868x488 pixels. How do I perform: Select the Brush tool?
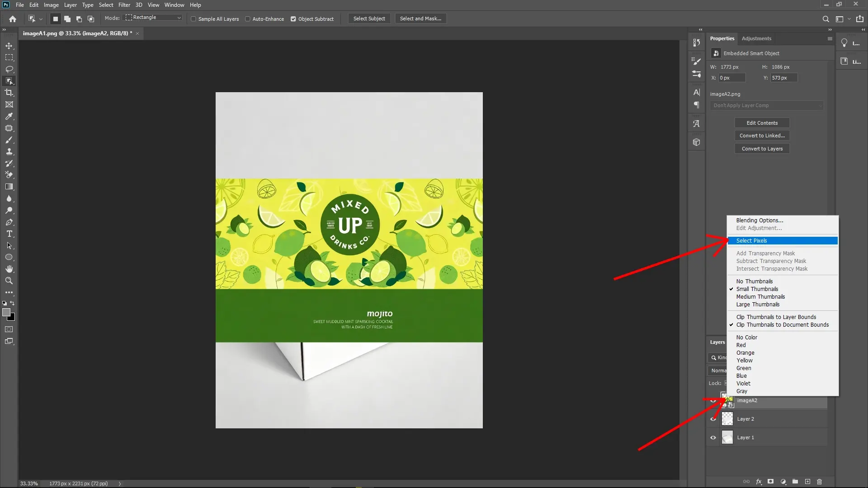9,140
